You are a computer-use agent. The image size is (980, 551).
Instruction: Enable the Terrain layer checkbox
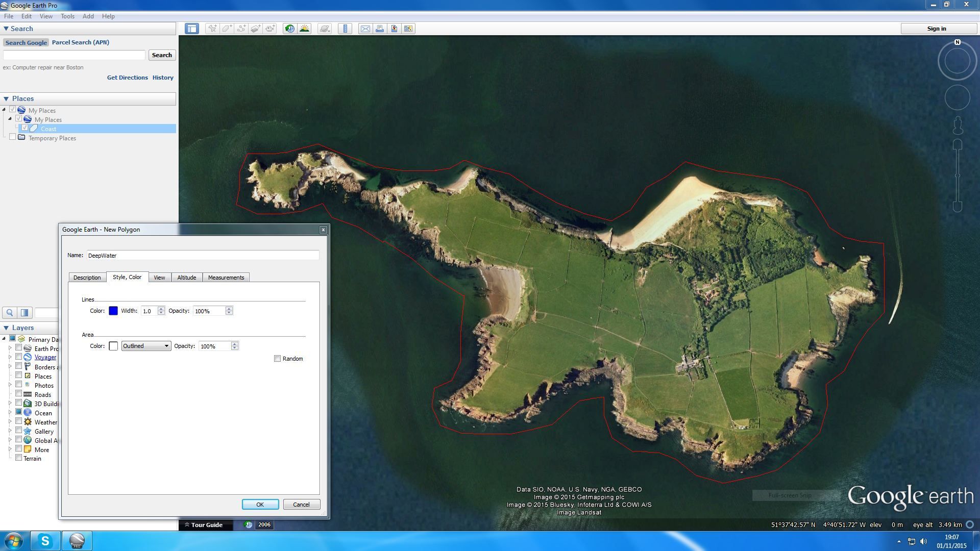[x=19, y=458]
